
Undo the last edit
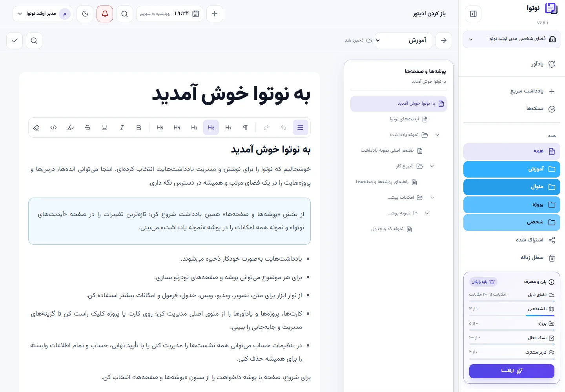[283, 127]
